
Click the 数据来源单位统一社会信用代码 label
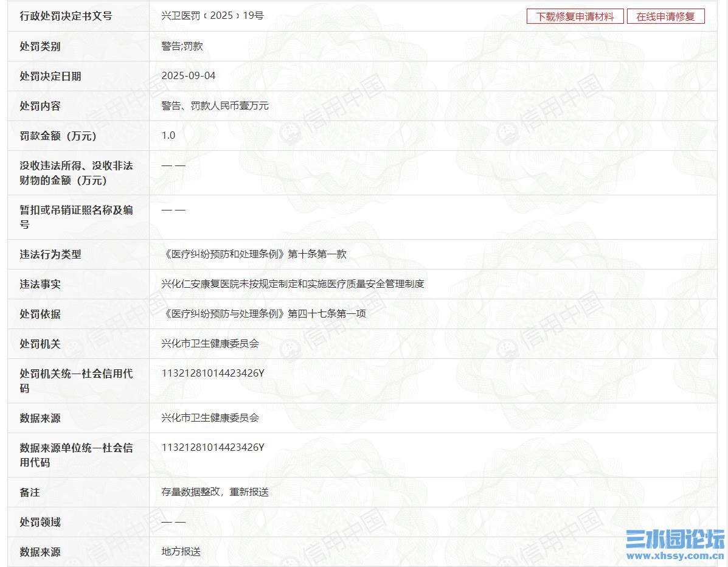click(x=76, y=455)
